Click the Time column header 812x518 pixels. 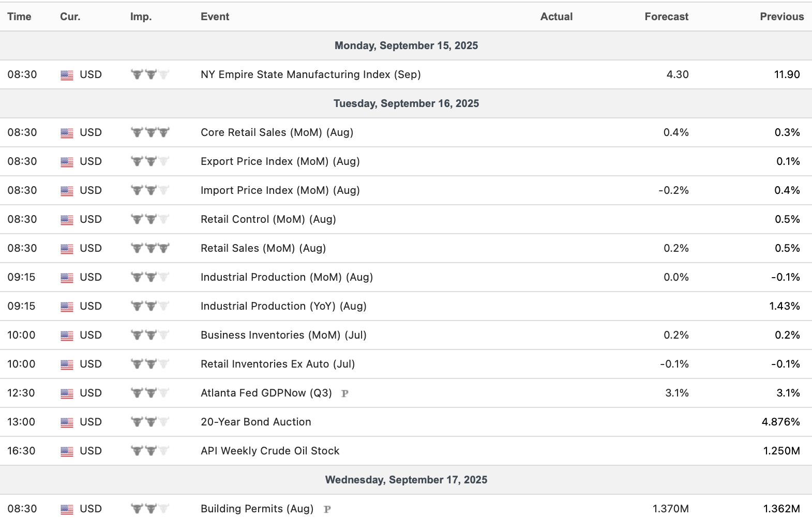point(19,17)
